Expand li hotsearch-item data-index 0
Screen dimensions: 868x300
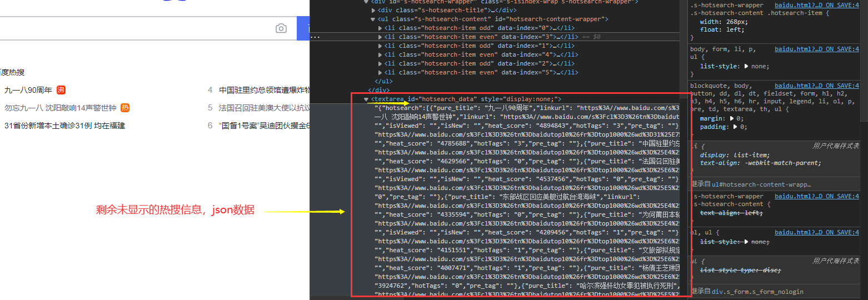coord(380,28)
